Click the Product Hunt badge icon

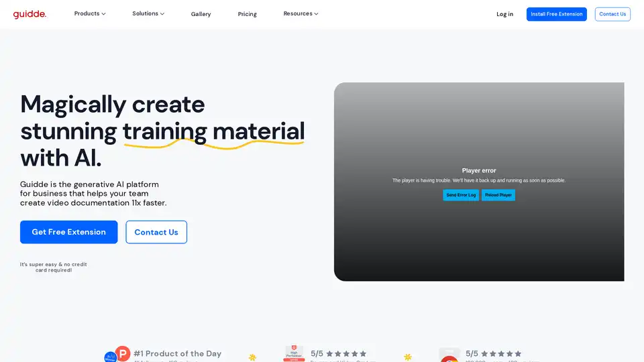tap(122, 354)
